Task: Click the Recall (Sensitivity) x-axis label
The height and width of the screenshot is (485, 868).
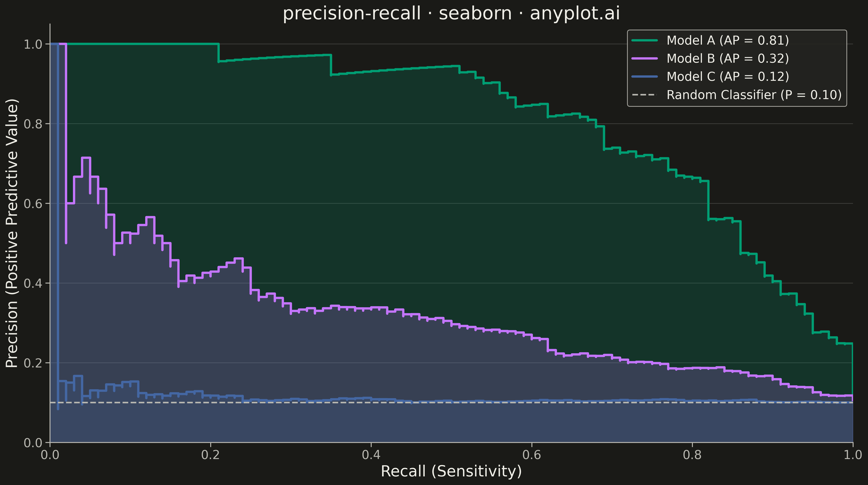Action: point(451,471)
